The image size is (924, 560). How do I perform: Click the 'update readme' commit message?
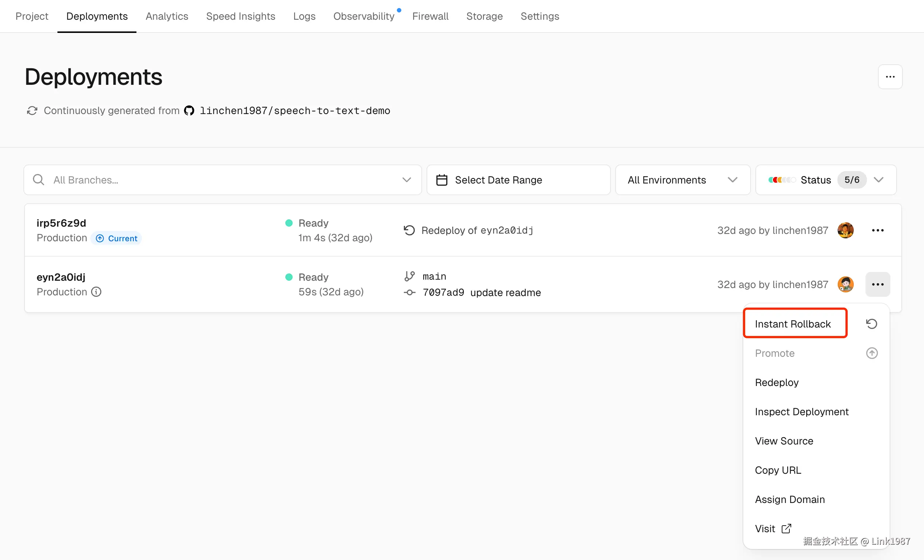[506, 292]
